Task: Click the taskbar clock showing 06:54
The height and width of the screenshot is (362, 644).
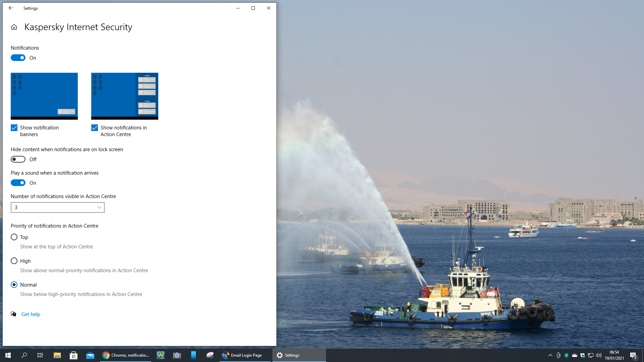Action: coord(614,355)
